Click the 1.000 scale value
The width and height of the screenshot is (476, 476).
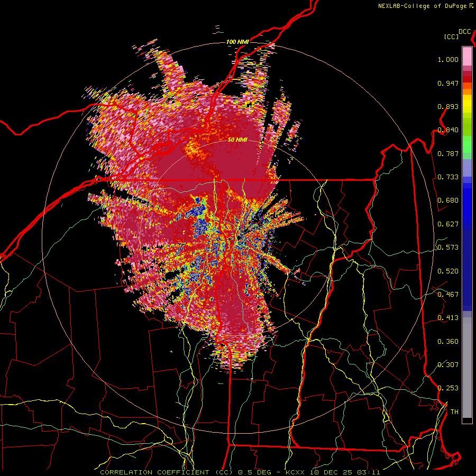tap(448, 59)
